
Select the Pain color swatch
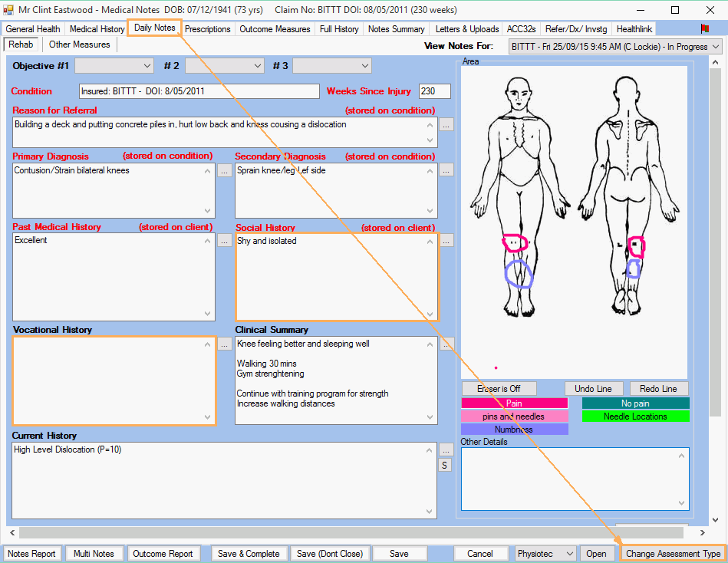(514, 403)
